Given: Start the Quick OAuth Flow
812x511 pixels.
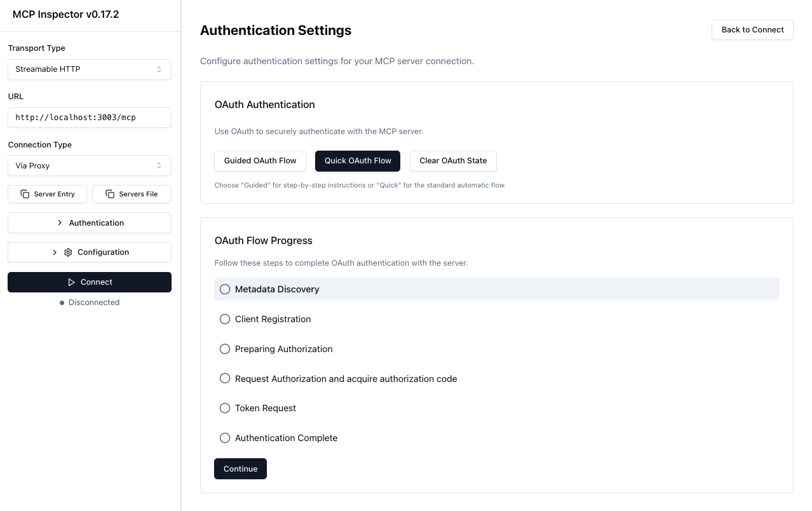Looking at the screenshot, I should click(x=358, y=161).
